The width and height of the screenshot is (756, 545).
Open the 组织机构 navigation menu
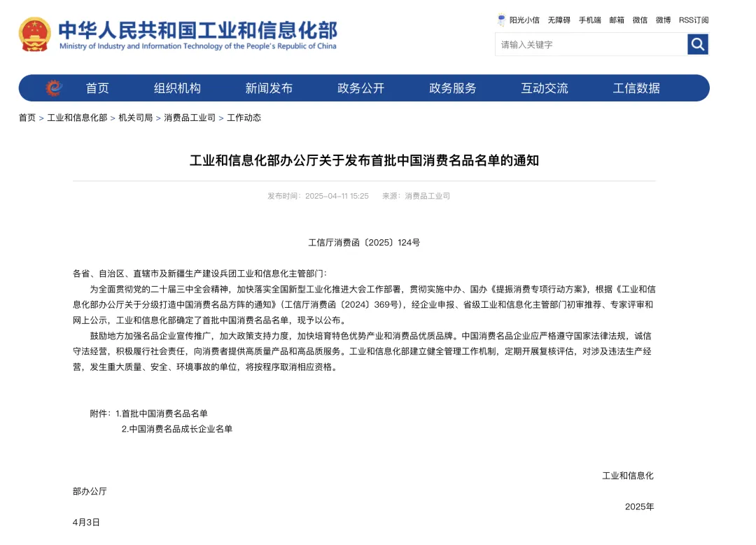pyautogui.click(x=176, y=87)
